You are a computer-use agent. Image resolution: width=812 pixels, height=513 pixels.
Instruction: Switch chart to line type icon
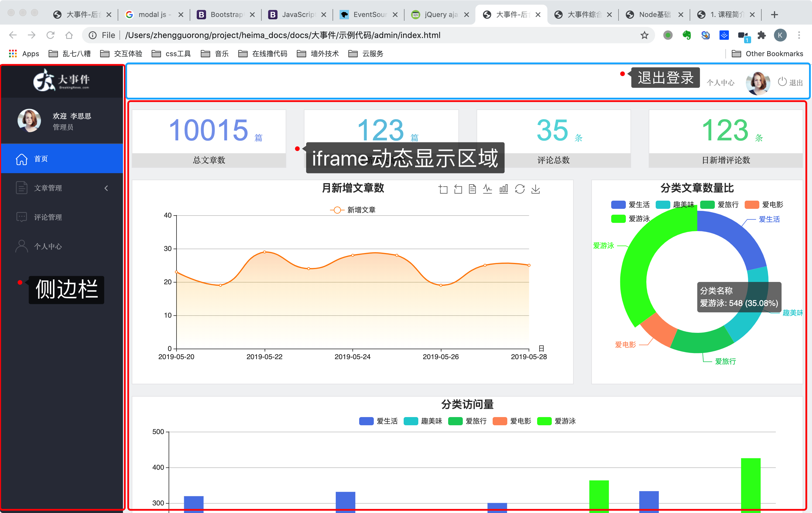[x=487, y=189]
